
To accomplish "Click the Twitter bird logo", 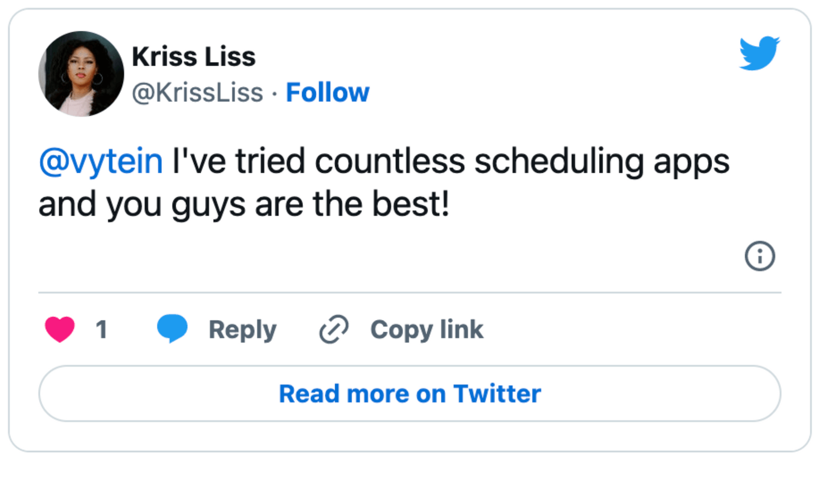I will (759, 53).
